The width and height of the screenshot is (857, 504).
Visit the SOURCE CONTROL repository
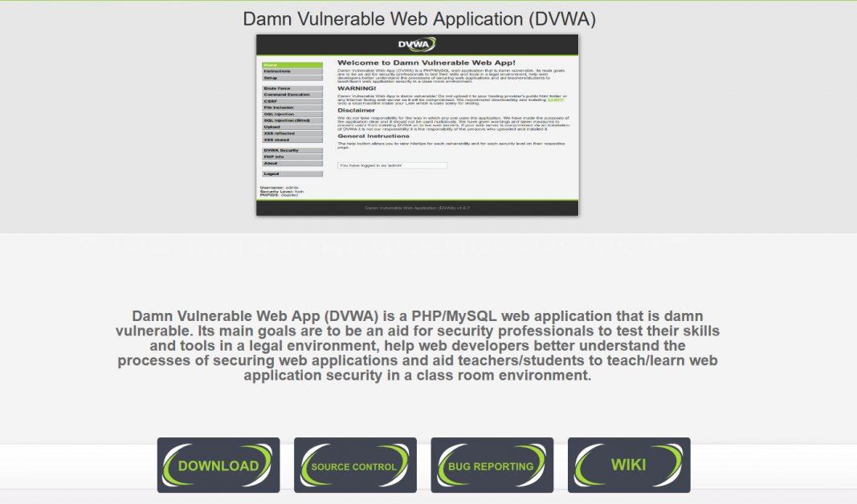pyautogui.click(x=355, y=465)
